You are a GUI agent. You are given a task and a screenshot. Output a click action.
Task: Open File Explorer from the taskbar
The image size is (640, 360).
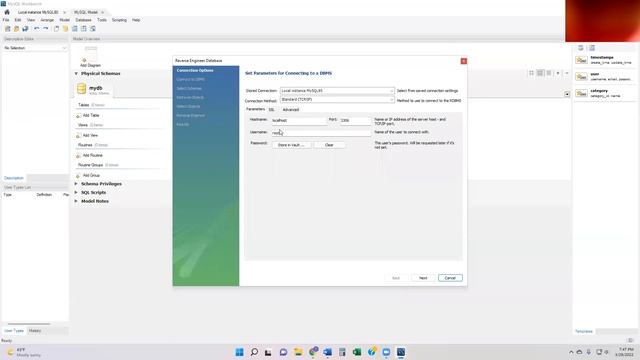(x=298, y=352)
